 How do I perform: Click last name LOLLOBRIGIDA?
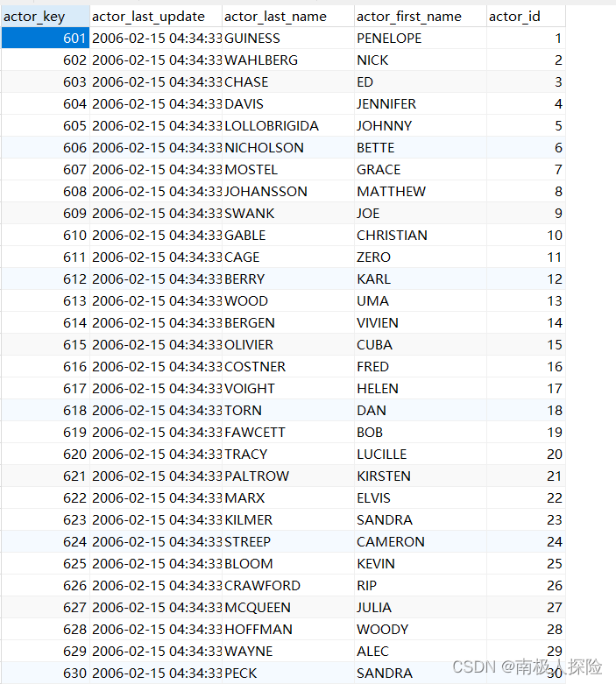click(x=272, y=125)
